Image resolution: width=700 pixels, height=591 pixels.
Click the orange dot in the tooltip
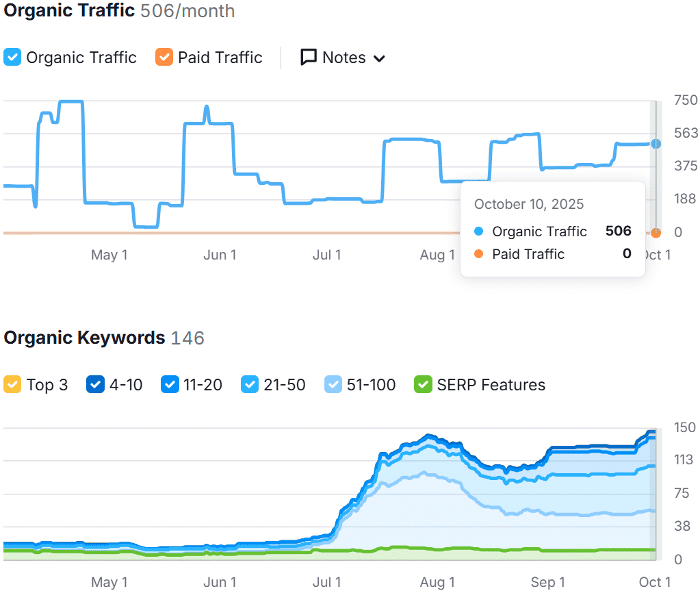click(478, 254)
